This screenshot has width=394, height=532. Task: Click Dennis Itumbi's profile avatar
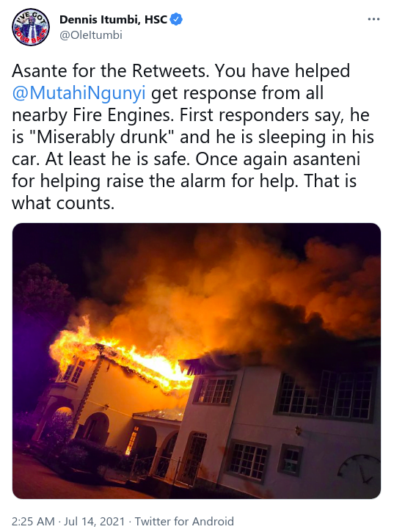[x=31, y=27]
